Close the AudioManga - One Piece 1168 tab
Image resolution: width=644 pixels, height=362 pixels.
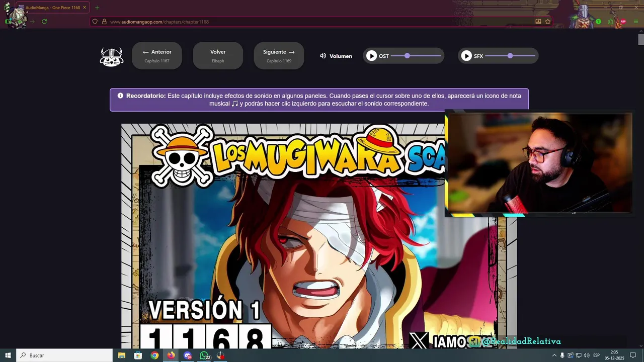click(x=85, y=8)
